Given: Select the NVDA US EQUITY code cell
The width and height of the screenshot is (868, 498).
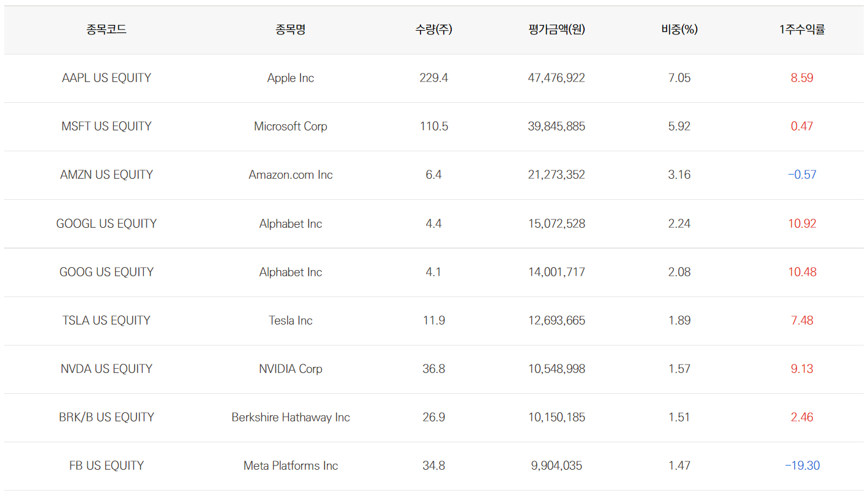Looking at the screenshot, I should click(107, 369).
